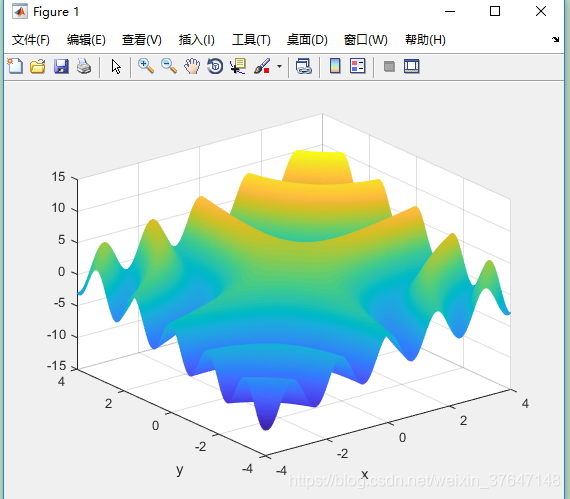This screenshot has height=499, width=570.
Task: Click the MATLAB logo in title bar
Action: [x=20, y=12]
